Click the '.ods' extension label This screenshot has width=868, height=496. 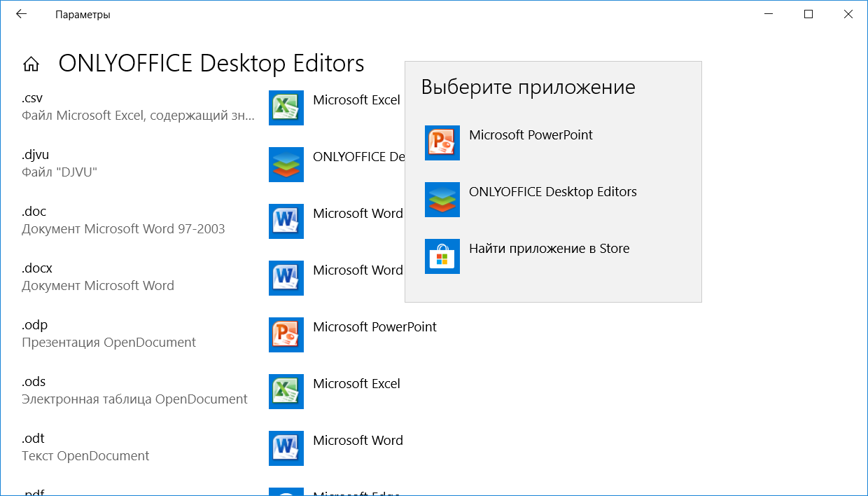pyautogui.click(x=34, y=382)
